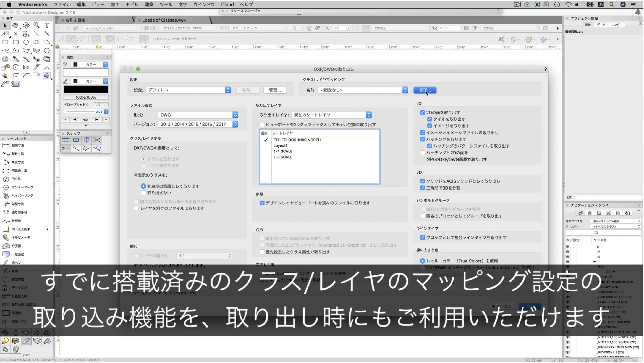Toggle ソリッドをACISソリッドとして取り出し checkbox

pyautogui.click(x=423, y=181)
